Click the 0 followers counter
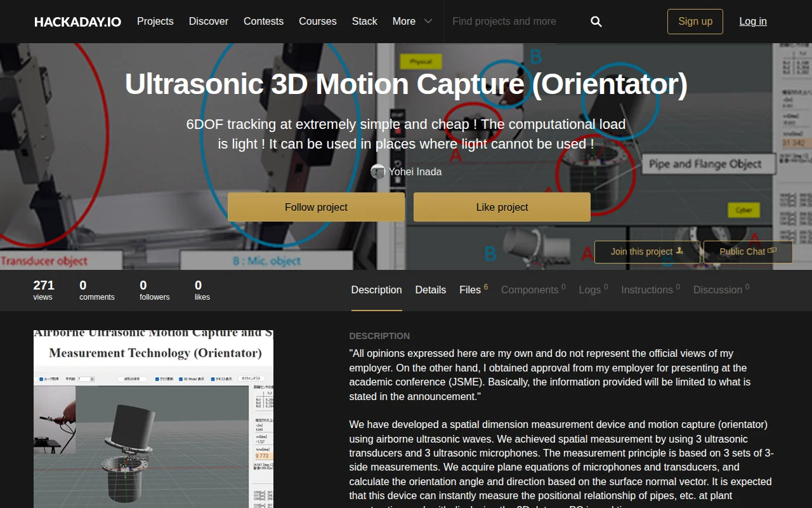The width and height of the screenshot is (812, 508). [155, 290]
